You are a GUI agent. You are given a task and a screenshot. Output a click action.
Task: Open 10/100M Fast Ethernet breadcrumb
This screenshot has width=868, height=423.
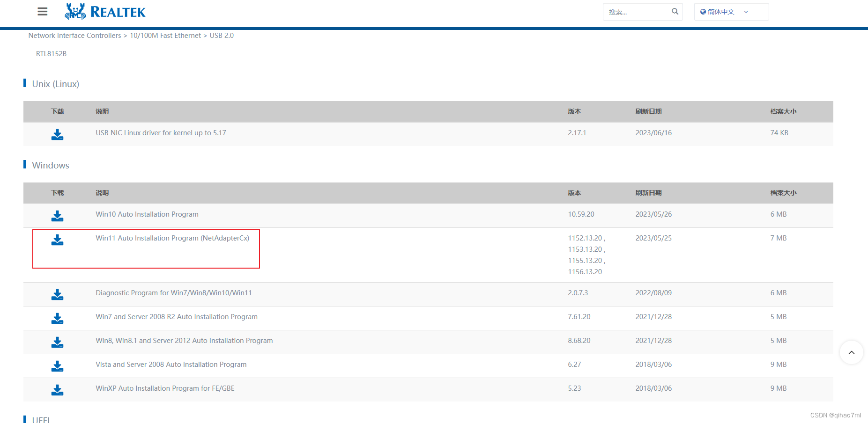coord(165,36)
